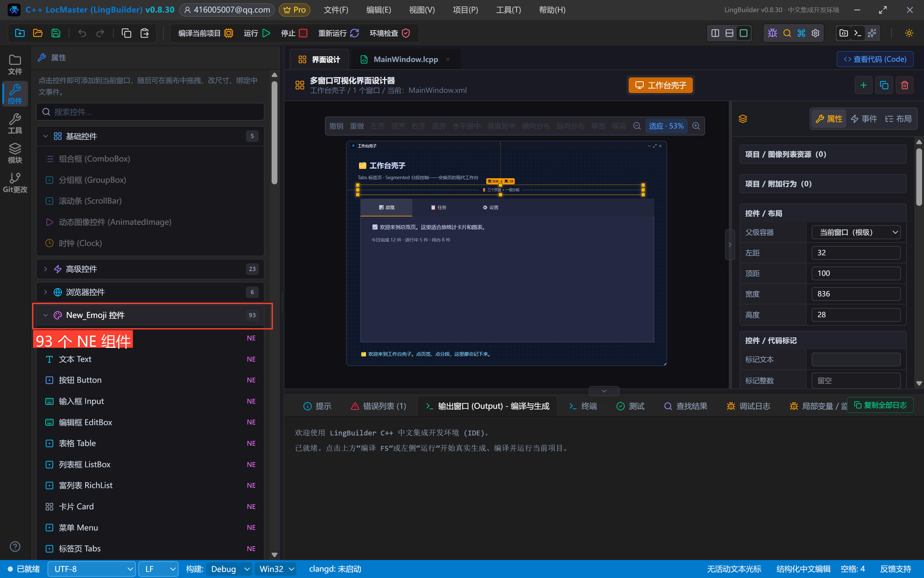Click the save icon in toolbar
Image resolution: width=924 pixels, height=578 pixels.
pos(56,33)
